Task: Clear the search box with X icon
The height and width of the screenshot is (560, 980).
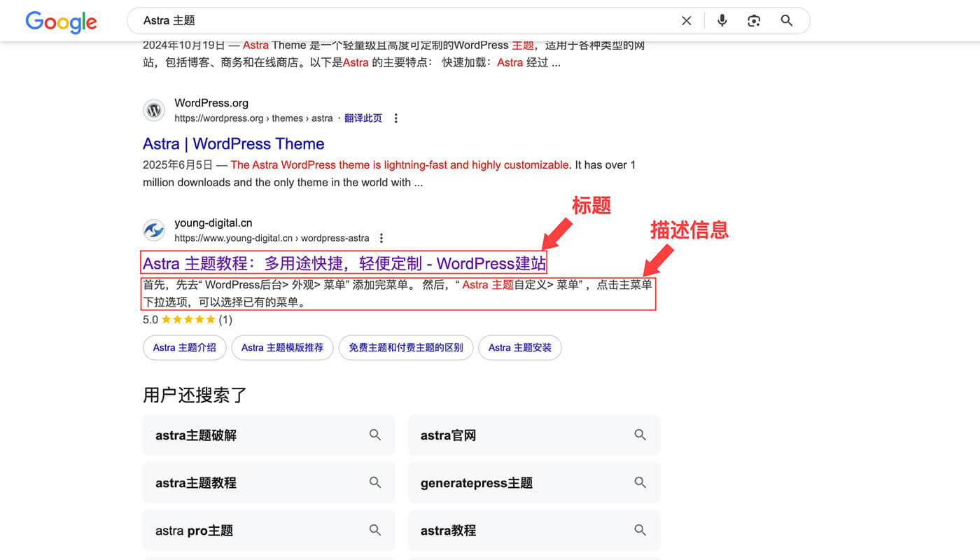Action: coord(687,21)
